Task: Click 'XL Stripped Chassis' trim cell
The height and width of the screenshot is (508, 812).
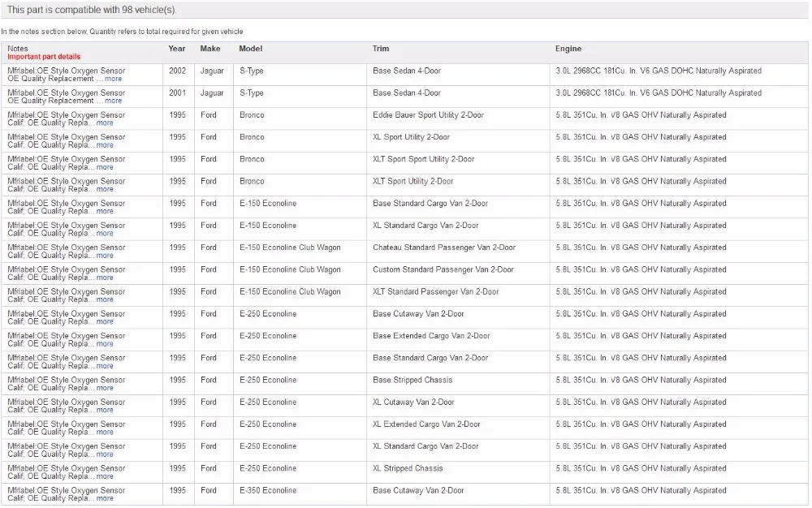Action: (408, 469)
